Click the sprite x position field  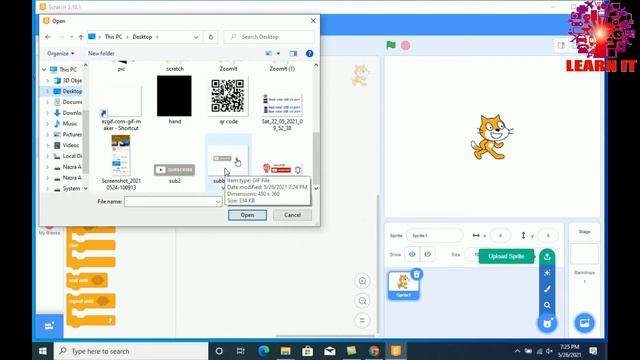pos(500,236)
